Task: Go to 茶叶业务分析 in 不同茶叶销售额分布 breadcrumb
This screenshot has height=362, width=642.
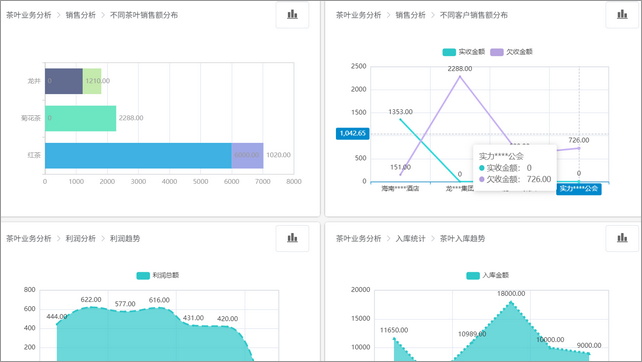Action: [29, 15]
